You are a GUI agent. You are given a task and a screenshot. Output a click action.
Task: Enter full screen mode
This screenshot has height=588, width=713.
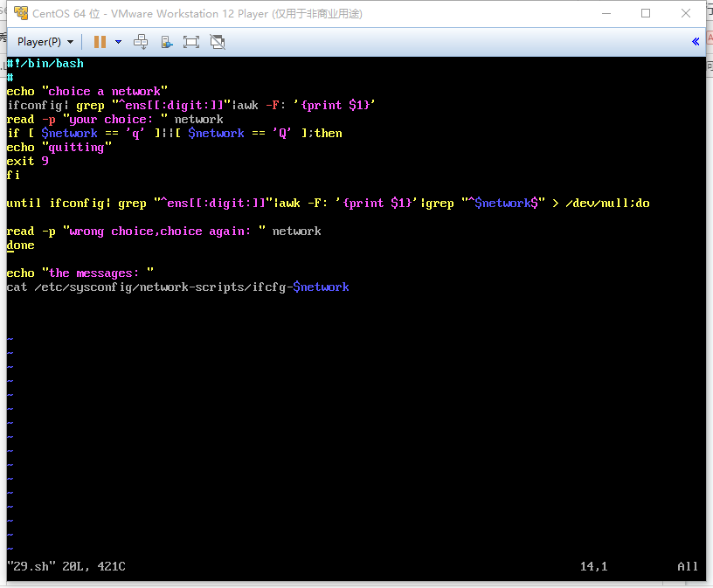pyautogui.click(x=191, y=42)
